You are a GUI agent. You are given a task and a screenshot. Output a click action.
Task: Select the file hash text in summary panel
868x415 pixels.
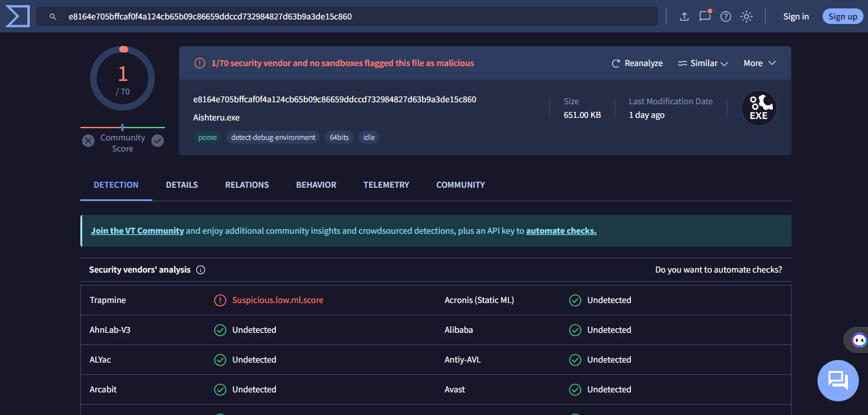pos(335,100)
